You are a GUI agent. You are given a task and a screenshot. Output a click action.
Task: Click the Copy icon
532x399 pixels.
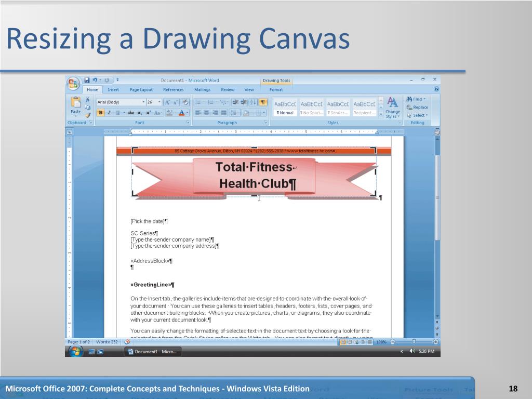(87, 107)
